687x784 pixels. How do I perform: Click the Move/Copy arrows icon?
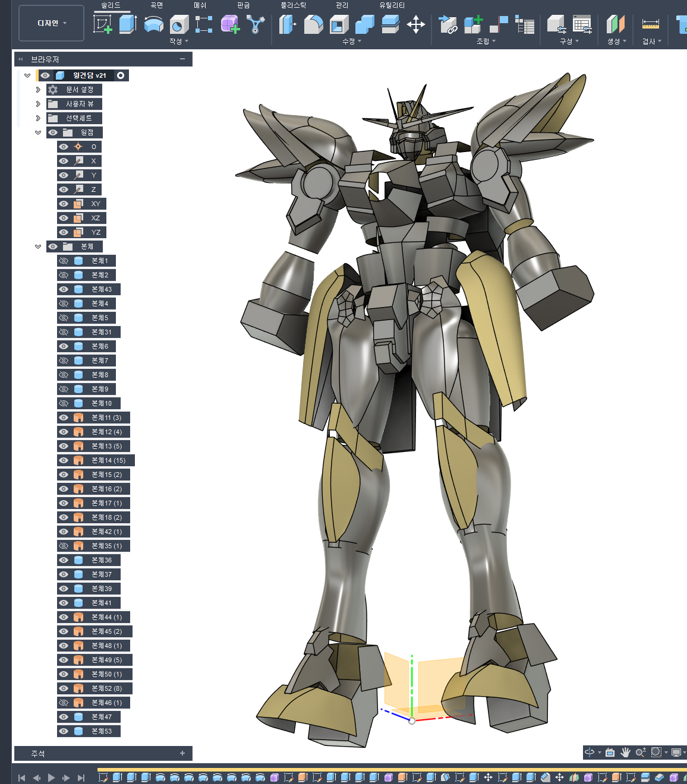(415, 24)
